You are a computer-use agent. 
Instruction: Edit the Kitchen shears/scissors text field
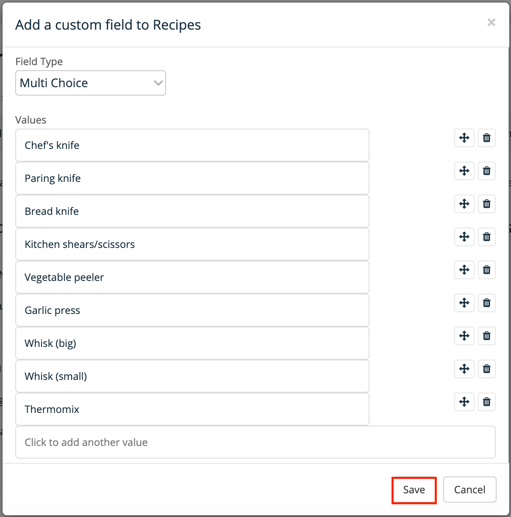point(192,244)
